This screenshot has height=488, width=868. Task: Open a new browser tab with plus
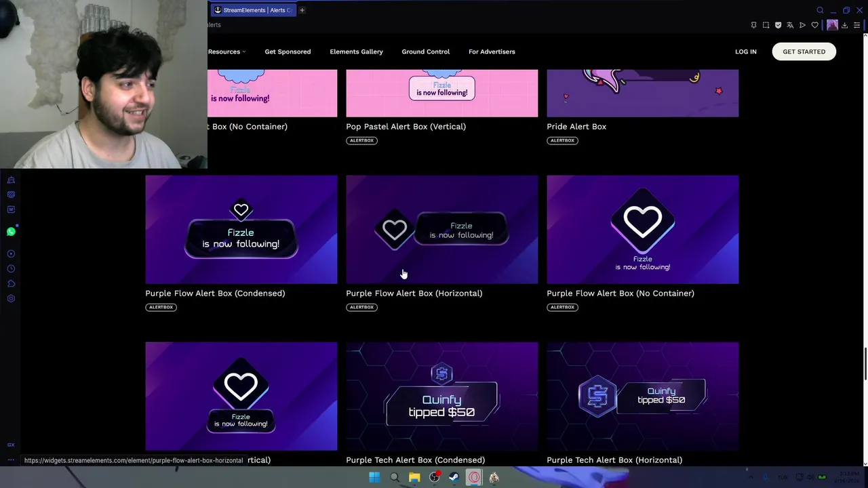point(302,10)
